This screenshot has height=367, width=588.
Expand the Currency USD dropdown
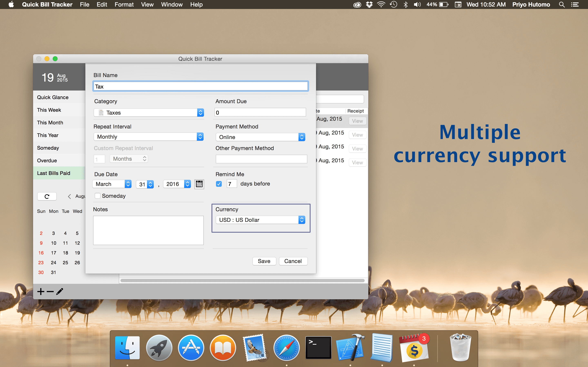point(260,220)
